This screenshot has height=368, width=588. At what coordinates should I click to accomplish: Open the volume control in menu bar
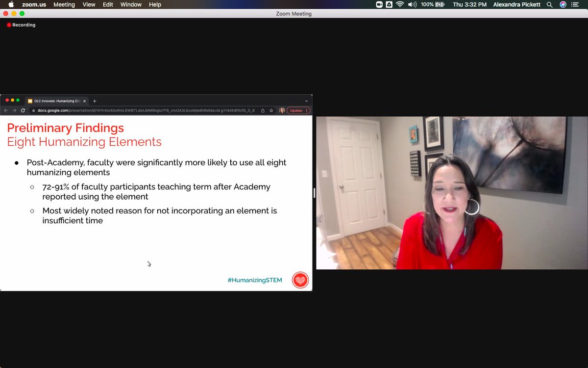point(412,4)
